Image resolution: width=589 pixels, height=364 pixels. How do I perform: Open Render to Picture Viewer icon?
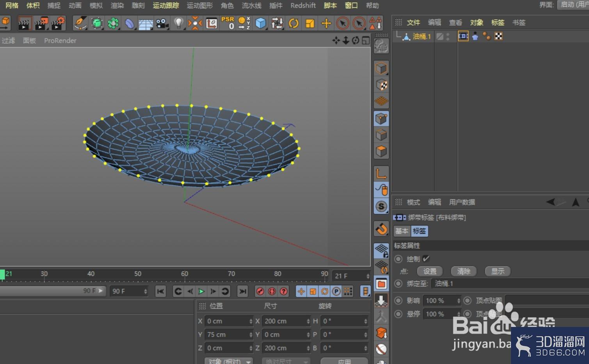click(x=41, y=23)
